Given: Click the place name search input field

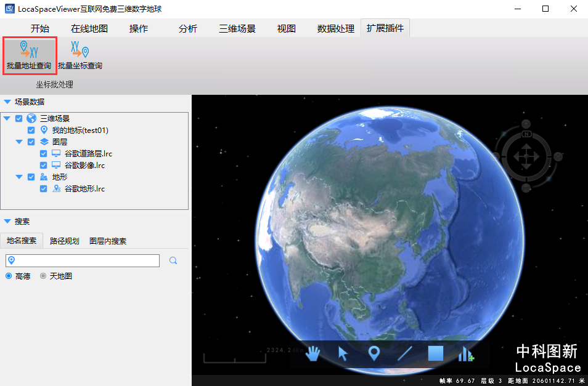Looking at the screenshot, I should coord(86,260).
